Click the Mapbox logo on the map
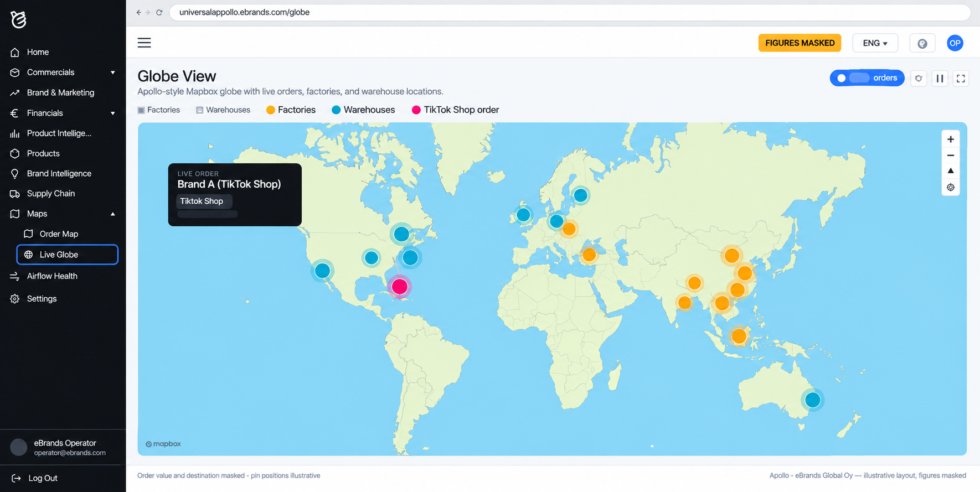 [x=163, y=444]
